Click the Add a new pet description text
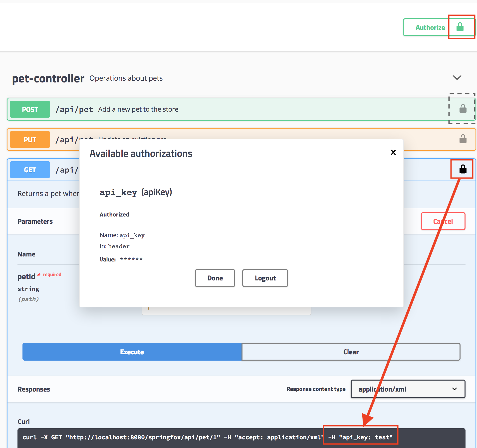 tap(138, 109)
